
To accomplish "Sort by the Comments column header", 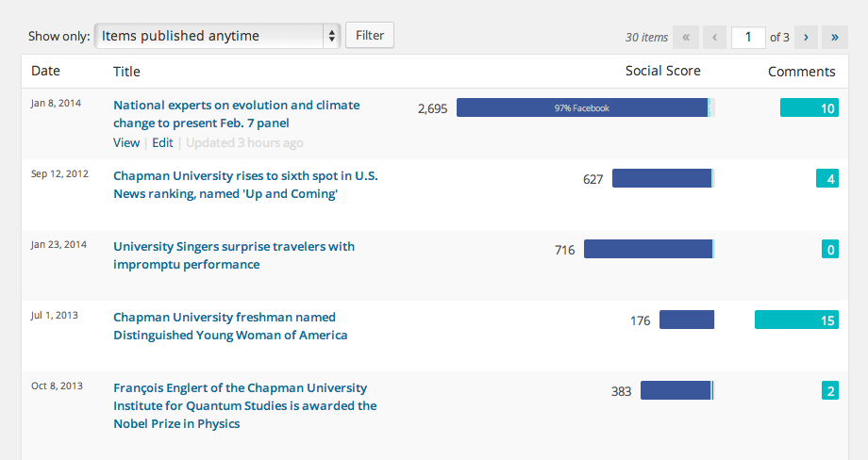I will [x=801, y=72].
